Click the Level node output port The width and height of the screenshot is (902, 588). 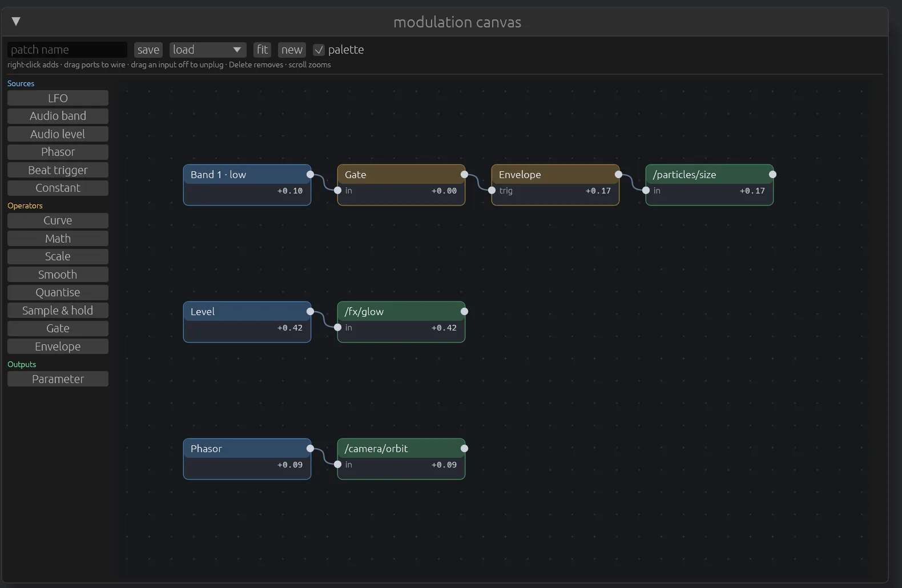(x=310, y=311)
